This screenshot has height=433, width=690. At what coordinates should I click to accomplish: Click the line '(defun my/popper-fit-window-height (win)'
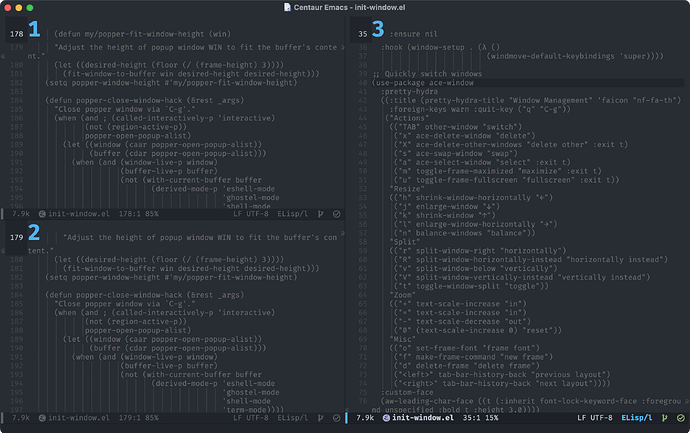tap(143, 34)
